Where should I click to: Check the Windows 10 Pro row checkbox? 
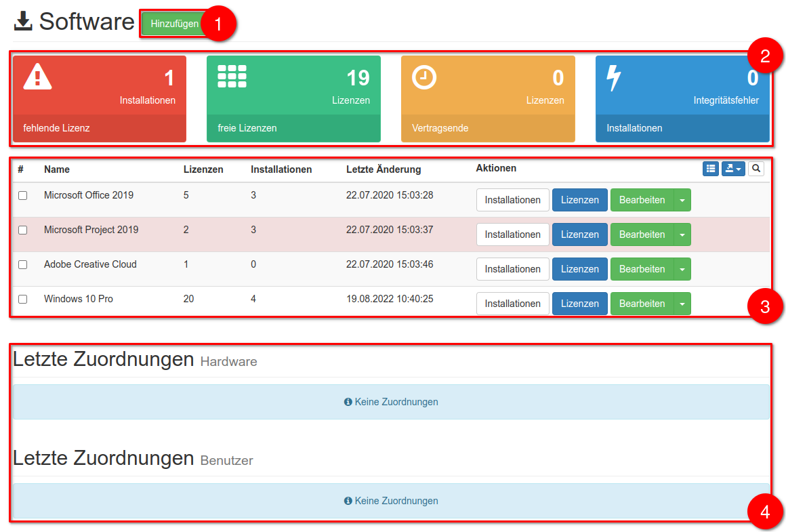22,300
